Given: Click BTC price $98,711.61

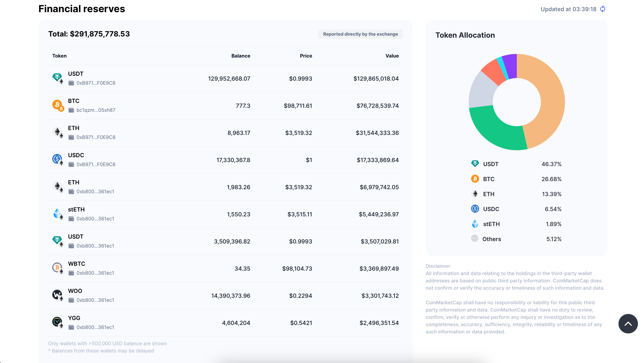Looking at the screenshot, I should click(298, 106).
